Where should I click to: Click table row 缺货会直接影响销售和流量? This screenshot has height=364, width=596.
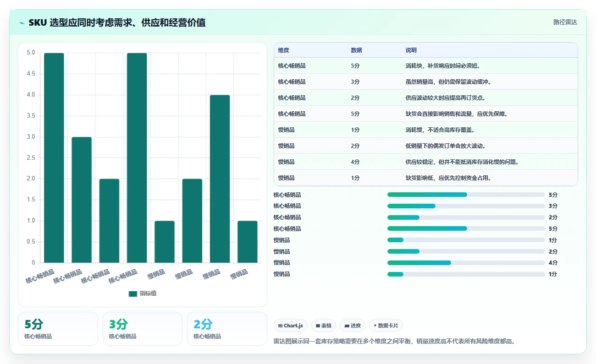[x=425, y=114]
